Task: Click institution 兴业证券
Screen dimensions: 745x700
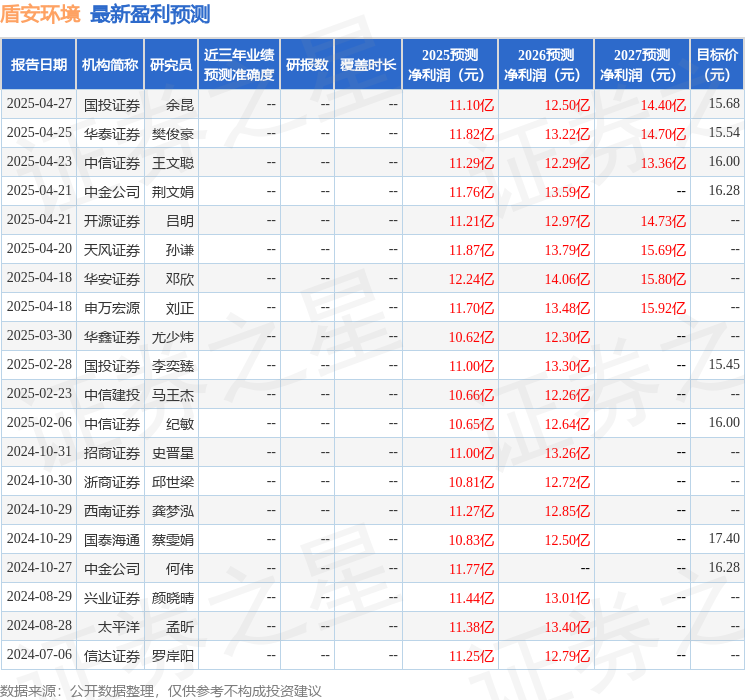Action: (x=112, y=598)
